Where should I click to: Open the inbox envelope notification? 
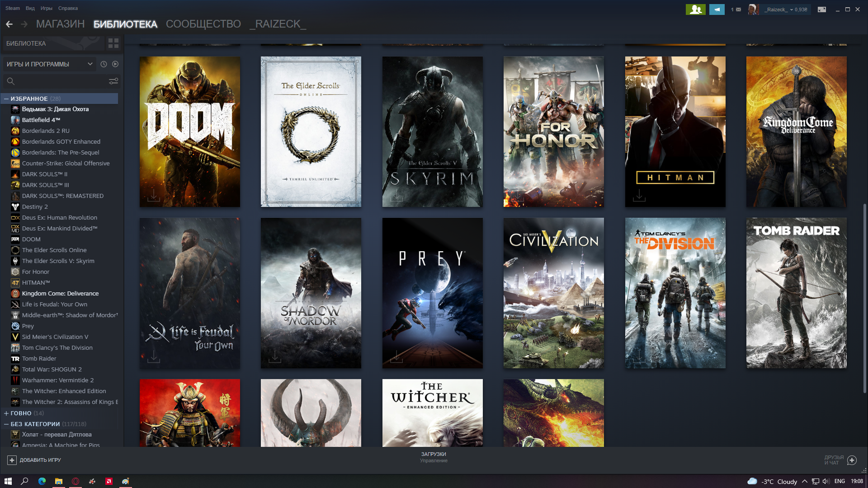(x=736, y=9)
